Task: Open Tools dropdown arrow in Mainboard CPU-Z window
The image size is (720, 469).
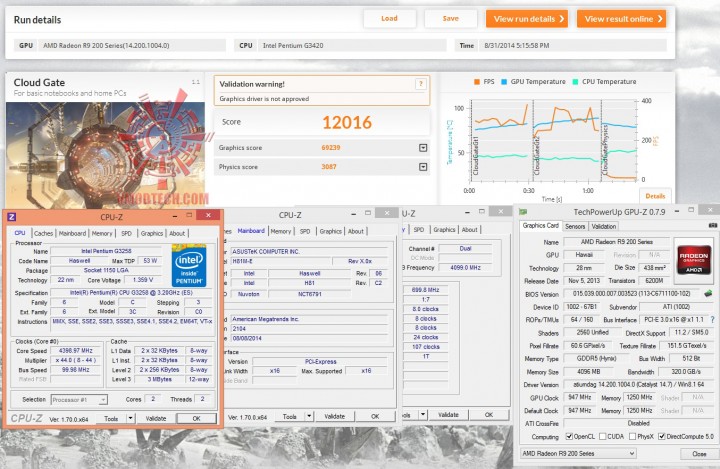Action: (309, 417)
